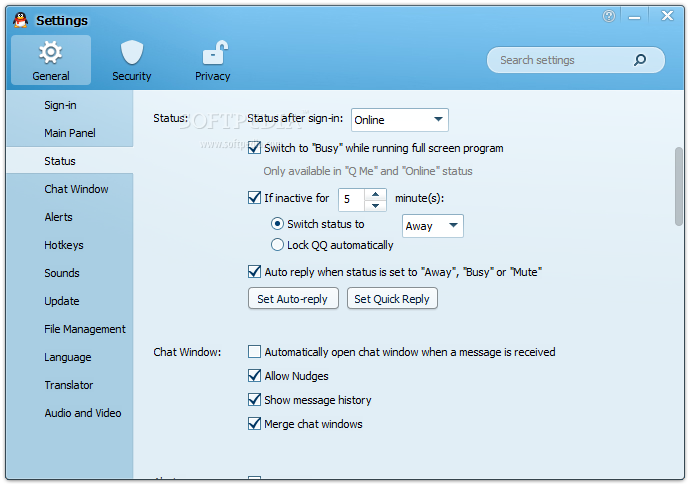This screenshot has width=690, height=485.
Task: Select Sign-in in sidebar
Action: [60, 105]
